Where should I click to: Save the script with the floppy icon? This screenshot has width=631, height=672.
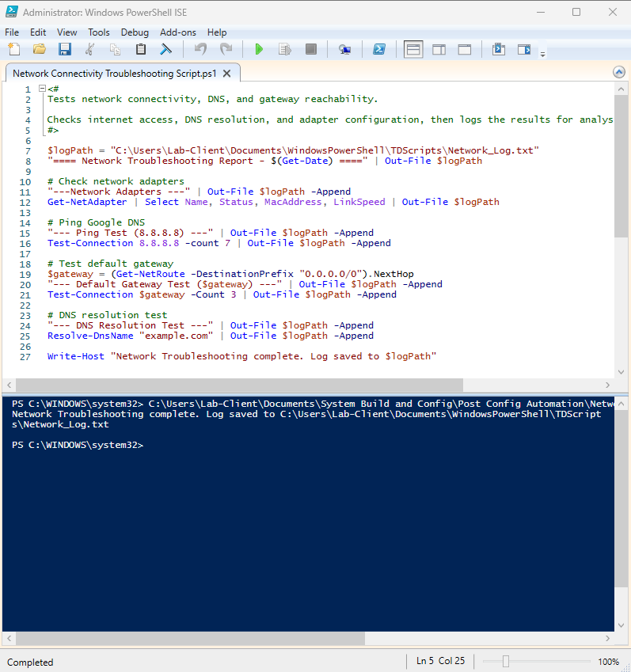point(64,50)
